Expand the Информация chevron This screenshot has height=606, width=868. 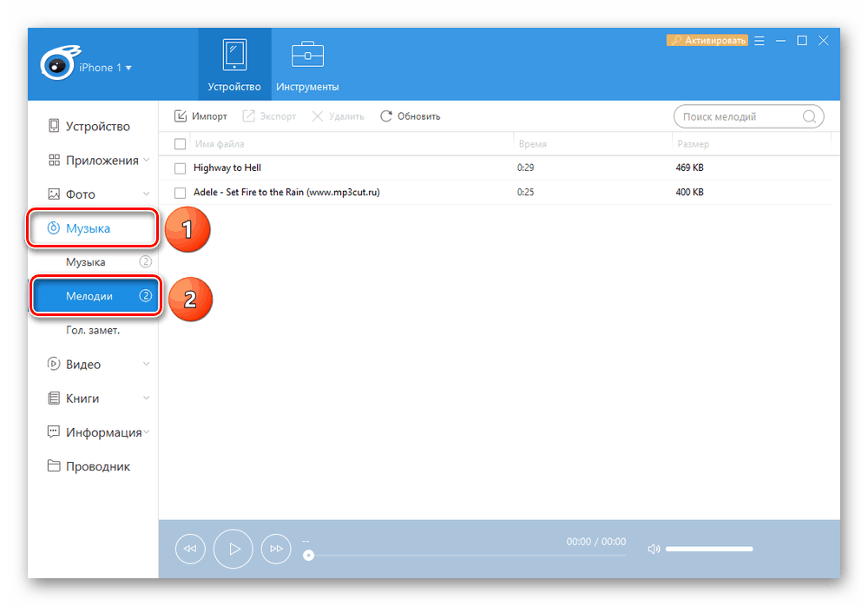147,432
